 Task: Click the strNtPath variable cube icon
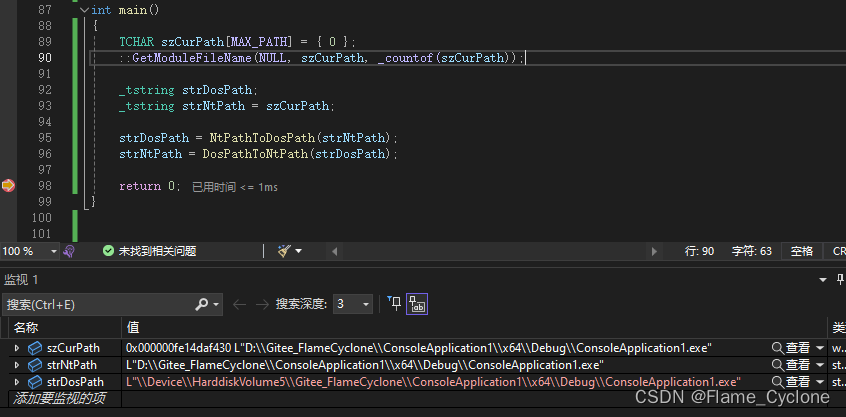click(35, 365)
